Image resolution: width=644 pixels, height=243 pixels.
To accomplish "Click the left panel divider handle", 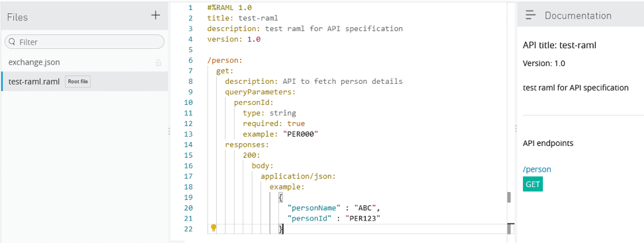I will point(169,131).
